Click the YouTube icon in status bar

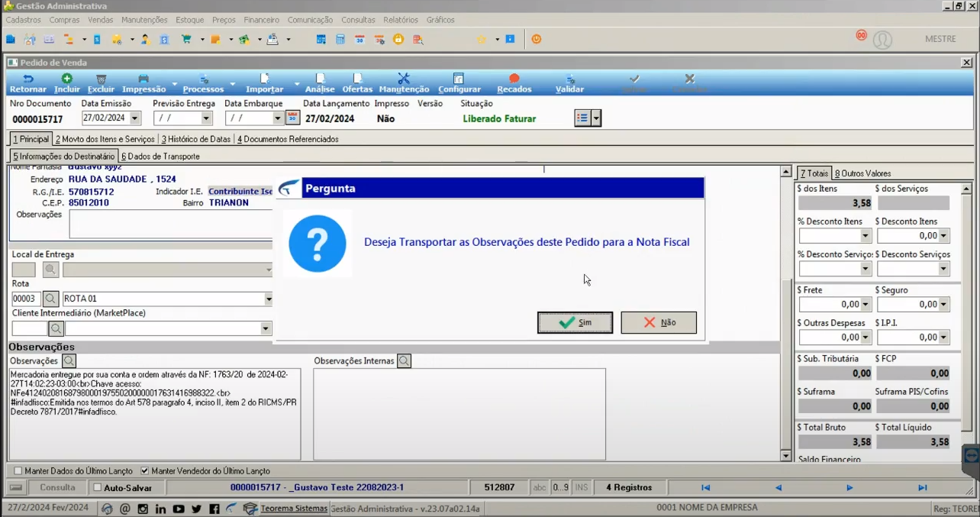(x=179, y=509)
